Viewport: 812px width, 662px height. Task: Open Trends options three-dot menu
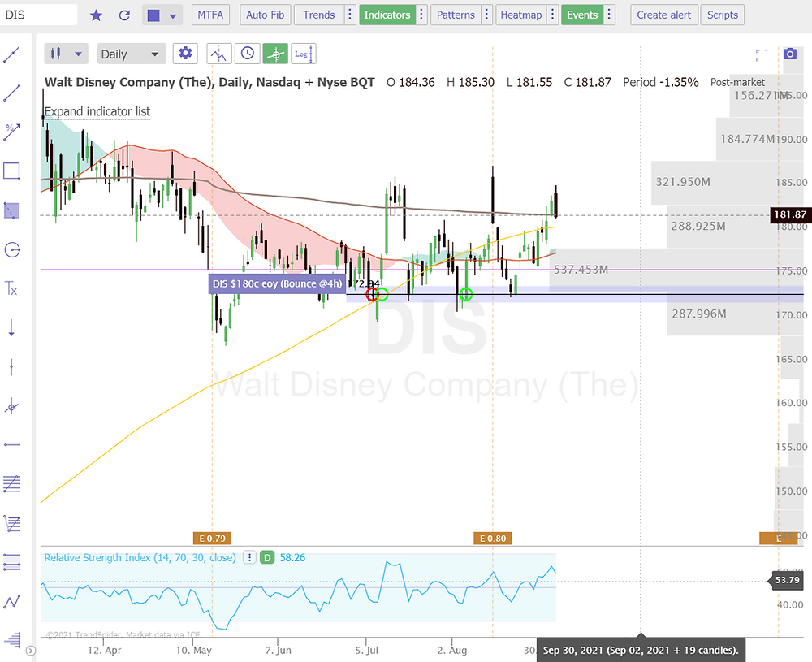point(350,15)
